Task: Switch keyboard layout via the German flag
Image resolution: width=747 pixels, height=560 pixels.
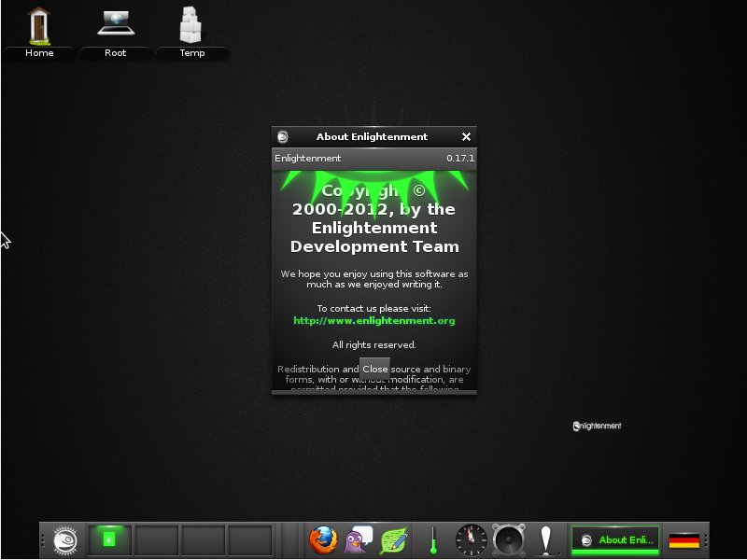Action: click(x=684, y=539)
